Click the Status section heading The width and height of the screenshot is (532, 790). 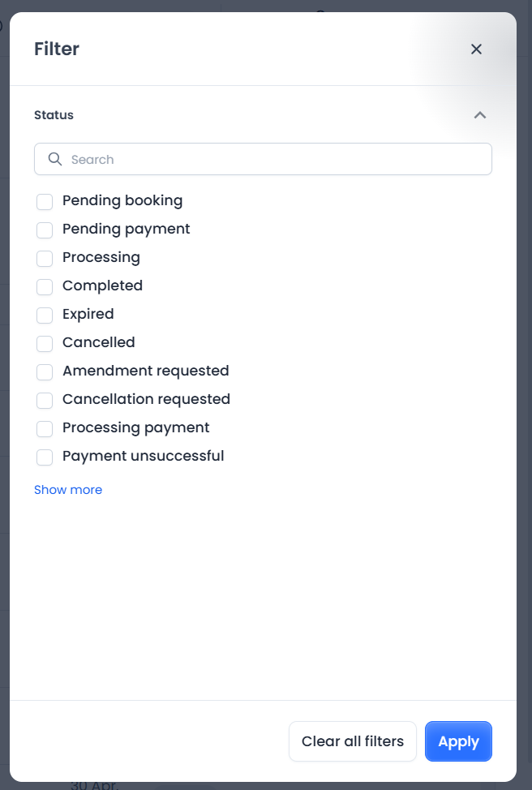[x=54, y=115]
